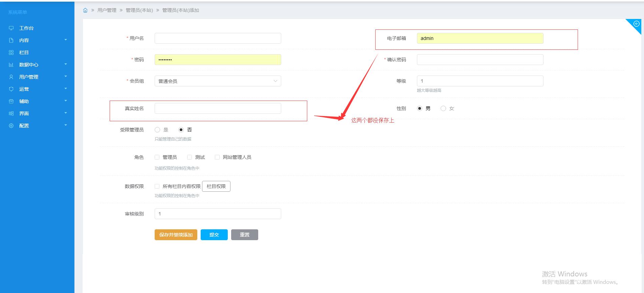Viewport: 644px width, 293px height.
Task: Click the 辅助 box icon in sidebar
Action: [11, 101]
